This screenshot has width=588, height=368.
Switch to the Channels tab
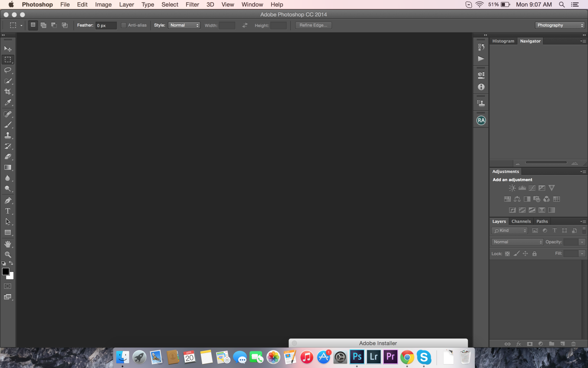pos(521,222)
